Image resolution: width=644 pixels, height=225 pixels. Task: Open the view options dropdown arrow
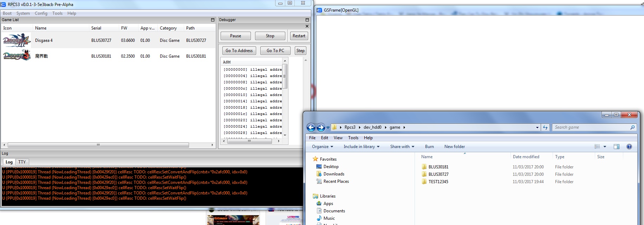click(x=605, y=147)
